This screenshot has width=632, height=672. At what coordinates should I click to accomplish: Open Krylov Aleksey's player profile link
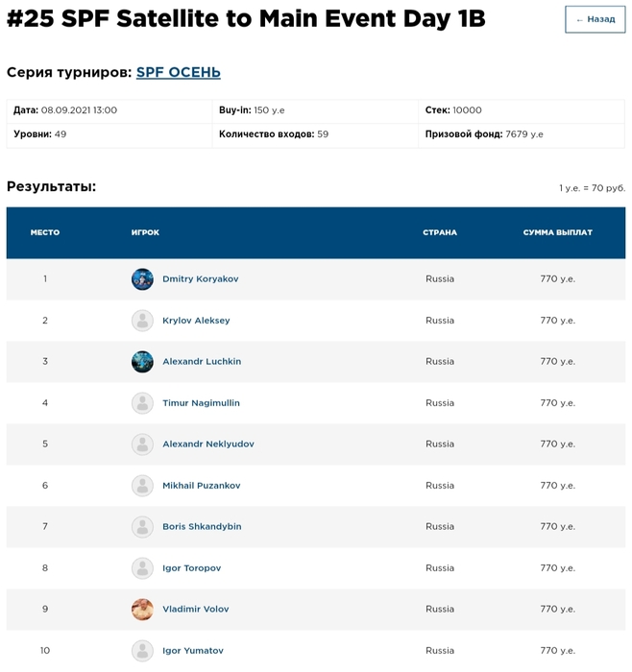pos(196,321)
